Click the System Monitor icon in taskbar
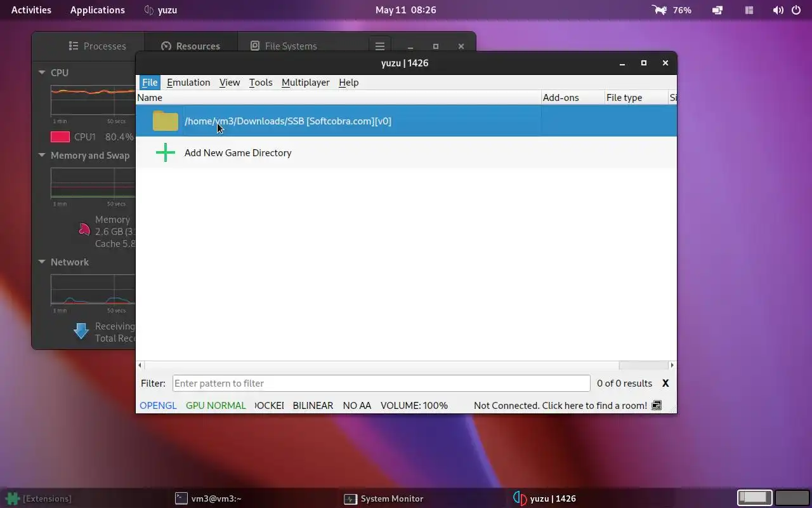812x508 pixels. pyautogui.click(x=350, y=498)
